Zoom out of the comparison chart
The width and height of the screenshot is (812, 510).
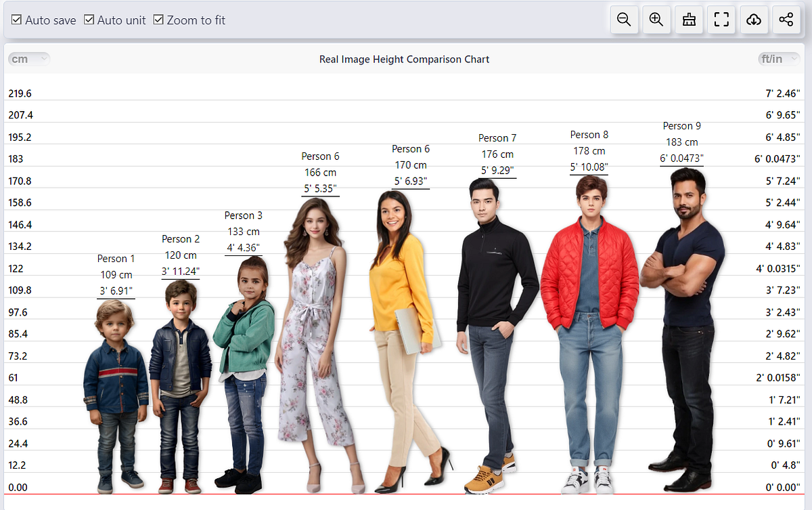(x=623, y=20)
